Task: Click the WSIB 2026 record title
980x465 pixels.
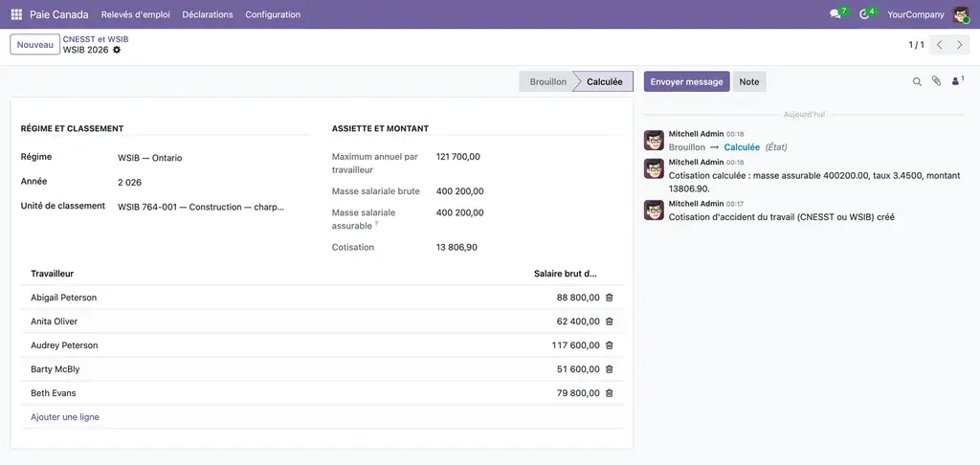Action: [x=85, y=50]
